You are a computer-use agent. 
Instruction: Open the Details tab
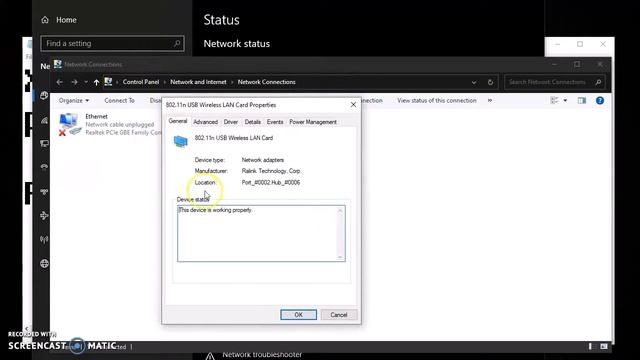[x=252, y=122]
